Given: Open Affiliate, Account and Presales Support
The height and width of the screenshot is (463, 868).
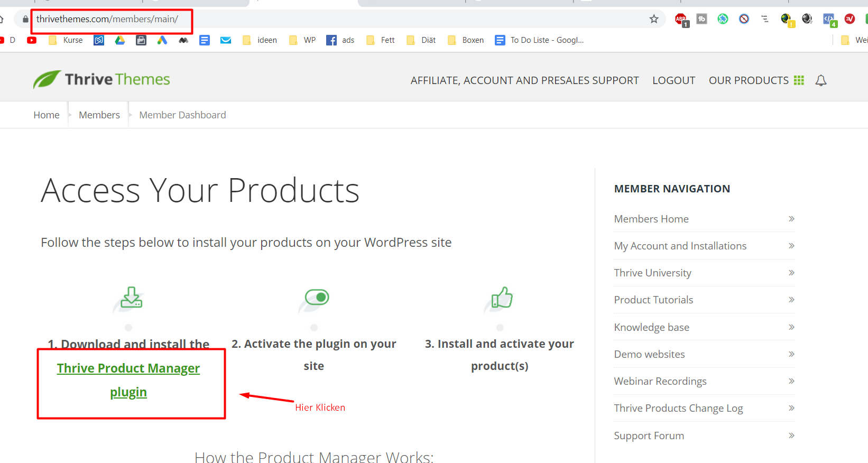Looking at the screenshot, I should pos(525,80).
